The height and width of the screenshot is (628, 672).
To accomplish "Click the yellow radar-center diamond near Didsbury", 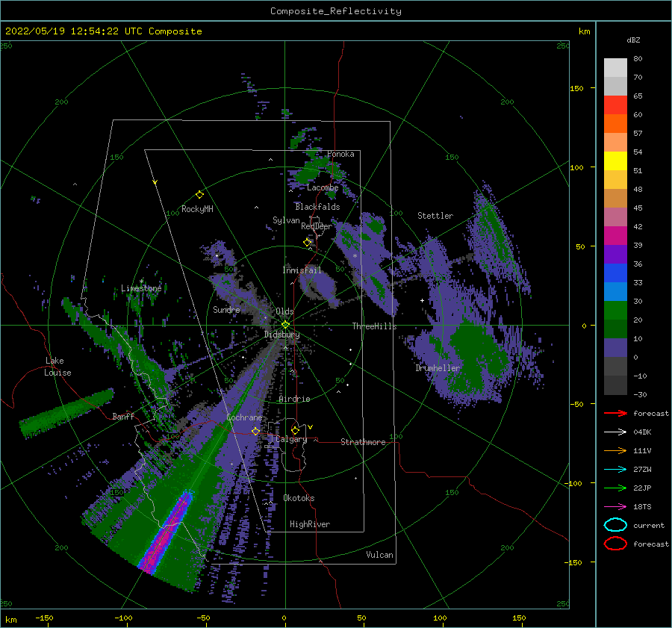I will (x=285, y=325).
